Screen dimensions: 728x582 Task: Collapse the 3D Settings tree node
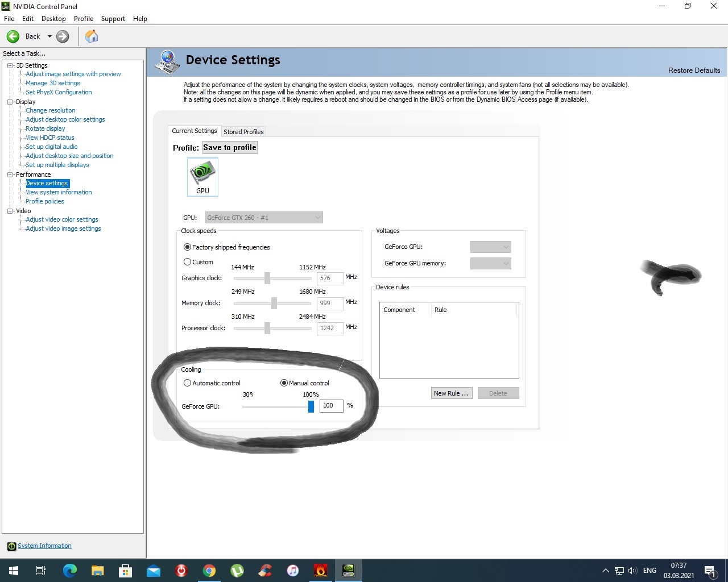pyautogui.click(x=10, y=65)
